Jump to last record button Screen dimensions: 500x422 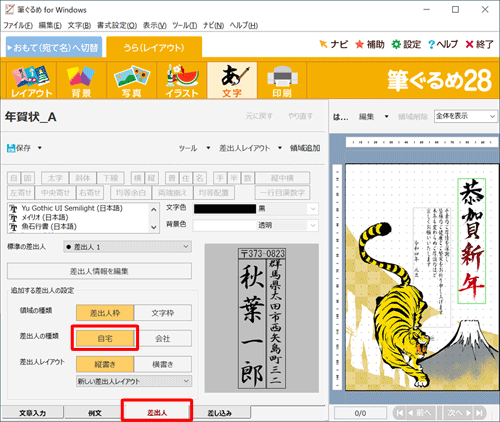(479, 413)
